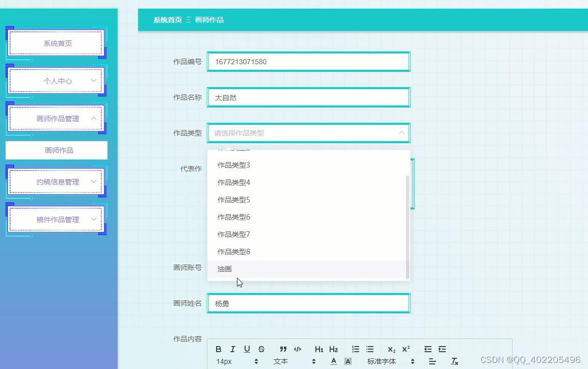Apply superscript formatting
588x369 pixels.
coord(406,349)
